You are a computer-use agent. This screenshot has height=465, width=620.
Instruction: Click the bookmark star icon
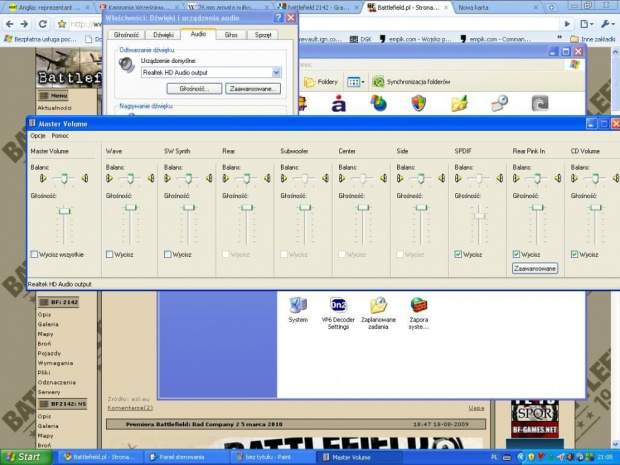click(x=62, y=24)
